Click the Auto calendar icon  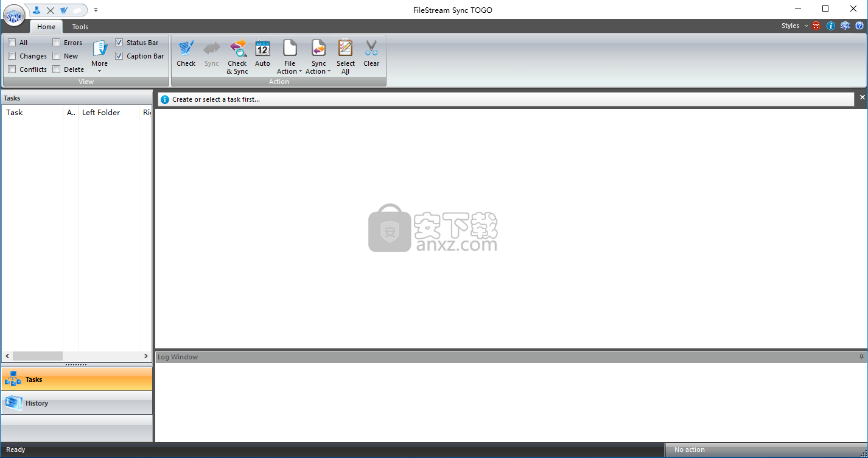click(x=262, y=48)
